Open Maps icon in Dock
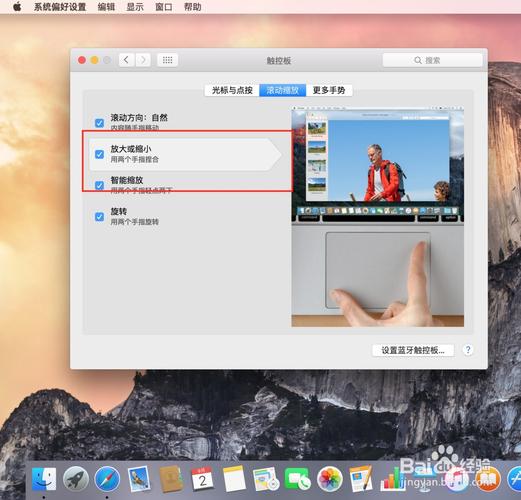 265,479
